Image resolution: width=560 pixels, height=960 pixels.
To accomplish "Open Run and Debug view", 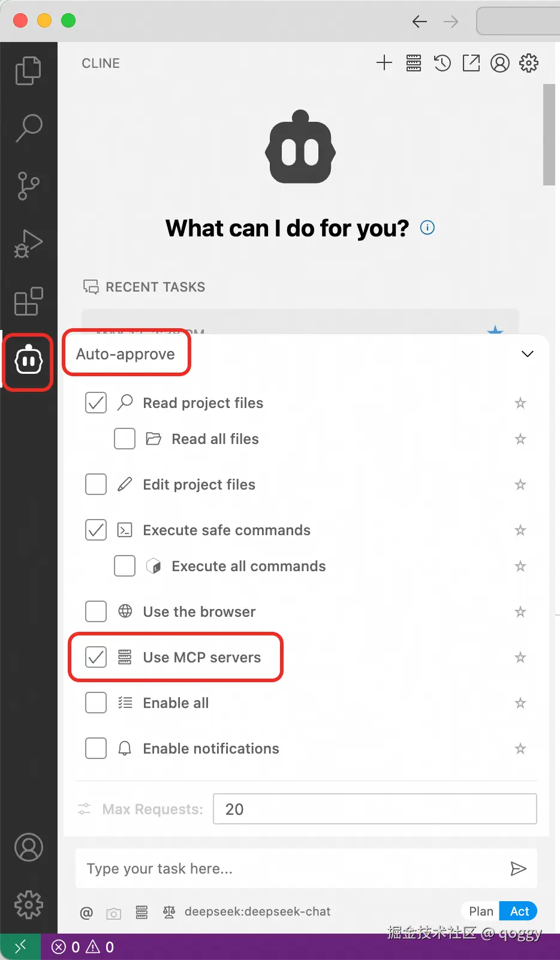I will 28,243.
